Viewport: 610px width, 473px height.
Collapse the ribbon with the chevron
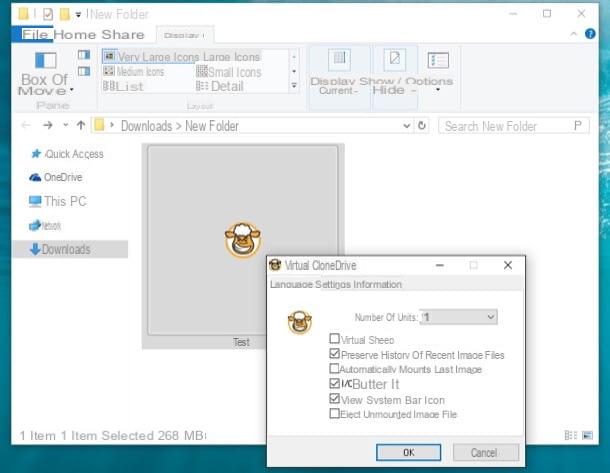pos(573,34)
